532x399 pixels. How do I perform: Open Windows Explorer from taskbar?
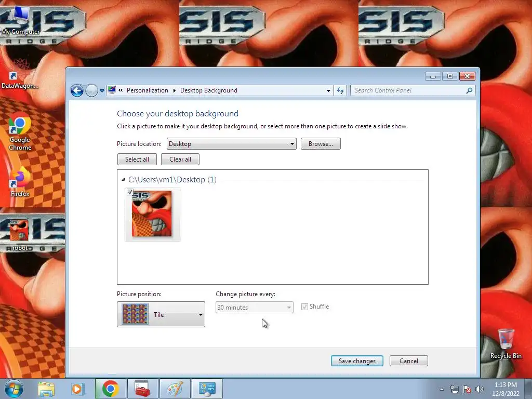click(46, 389)
